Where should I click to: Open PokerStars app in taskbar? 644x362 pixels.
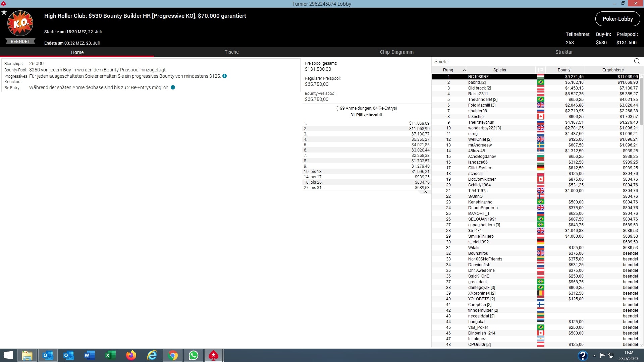pos(214,355)
